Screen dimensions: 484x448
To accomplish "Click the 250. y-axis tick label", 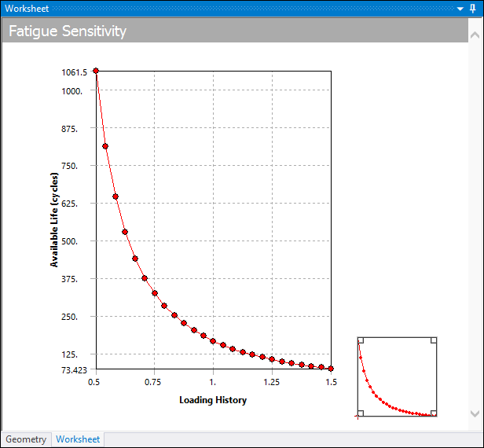I will tap(69, 317).
